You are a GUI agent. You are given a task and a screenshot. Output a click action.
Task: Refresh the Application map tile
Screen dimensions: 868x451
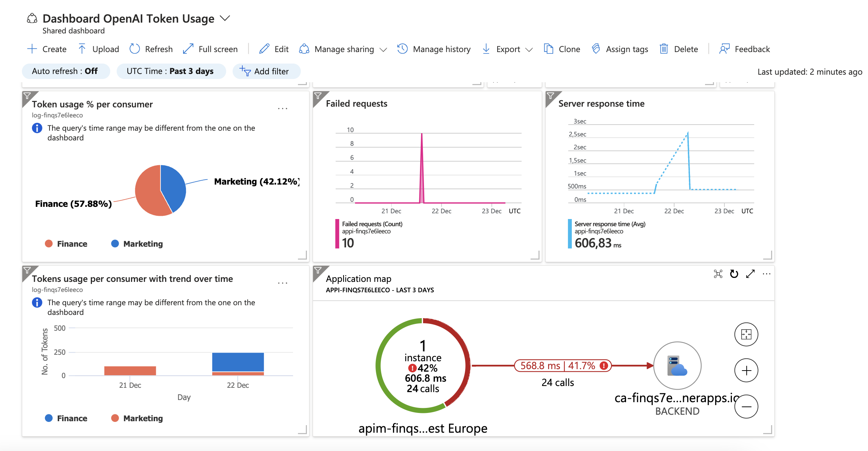pos(734,274)
